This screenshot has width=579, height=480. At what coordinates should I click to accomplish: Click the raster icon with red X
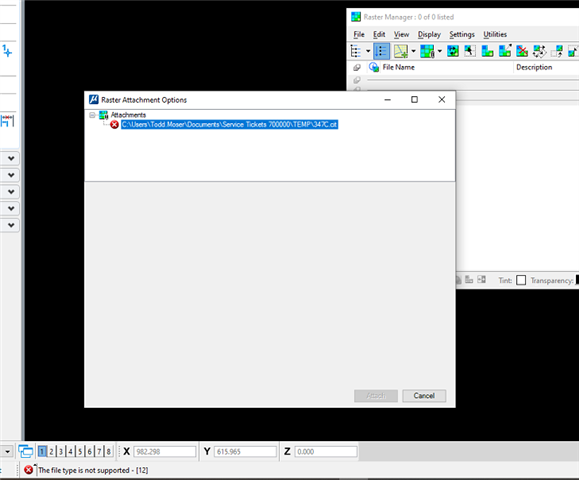click(522, 51)
